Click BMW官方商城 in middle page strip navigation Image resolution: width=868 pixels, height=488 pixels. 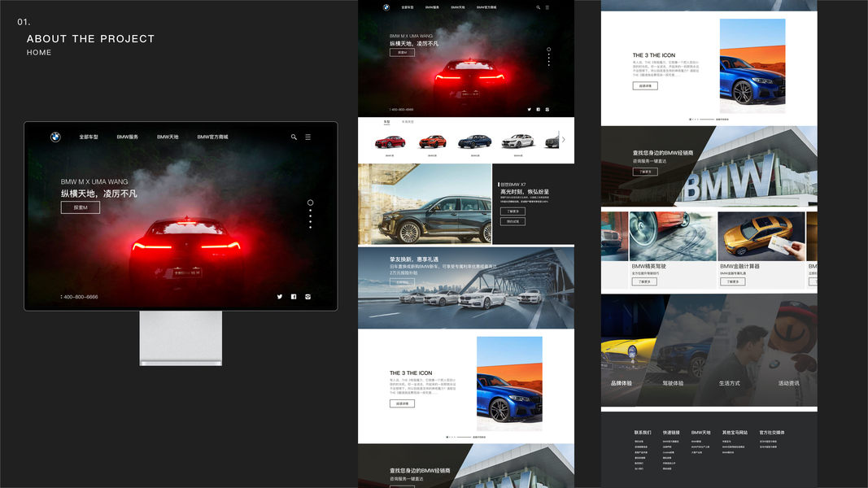(486, 7)
